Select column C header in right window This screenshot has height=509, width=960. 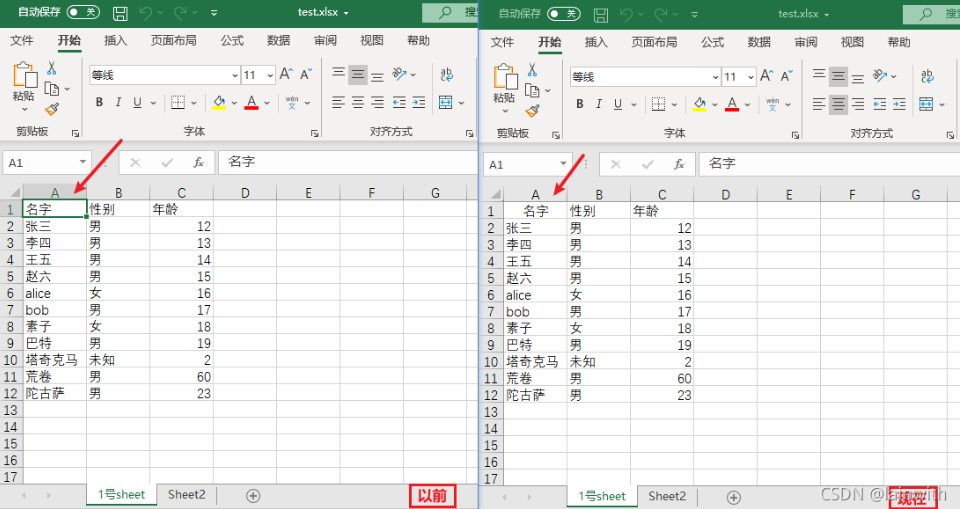[x=662, y=195]
